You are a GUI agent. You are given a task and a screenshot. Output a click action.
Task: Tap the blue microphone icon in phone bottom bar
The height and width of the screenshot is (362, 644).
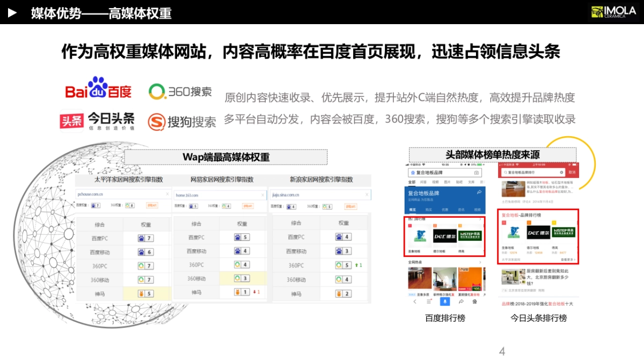444,302
